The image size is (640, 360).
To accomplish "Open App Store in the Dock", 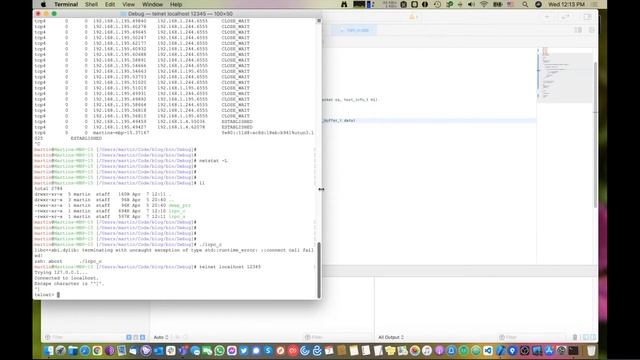I will click(x=549, y=351).
